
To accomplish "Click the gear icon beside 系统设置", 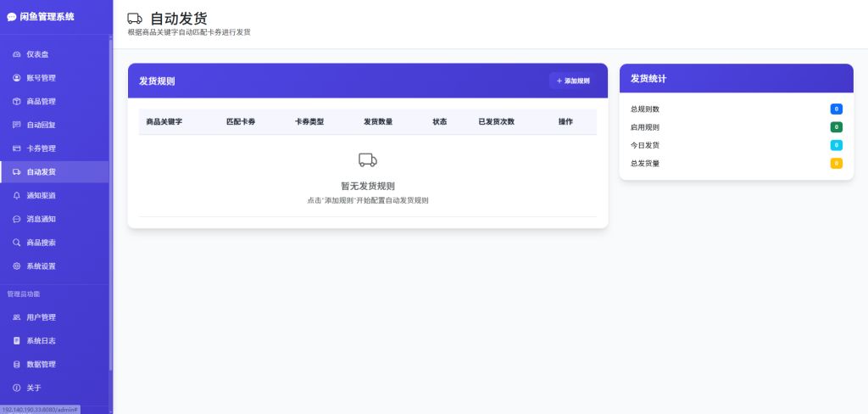I will point(17,266).
